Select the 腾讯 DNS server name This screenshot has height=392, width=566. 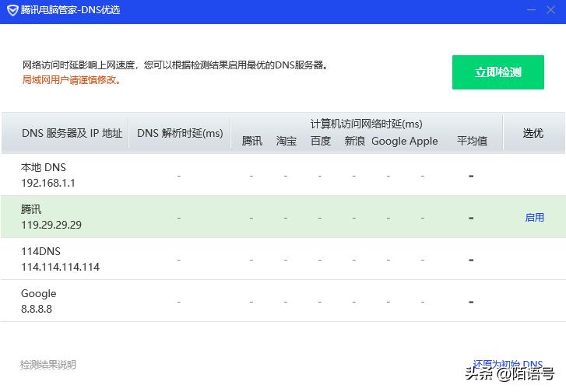click(x=31, y=209)
